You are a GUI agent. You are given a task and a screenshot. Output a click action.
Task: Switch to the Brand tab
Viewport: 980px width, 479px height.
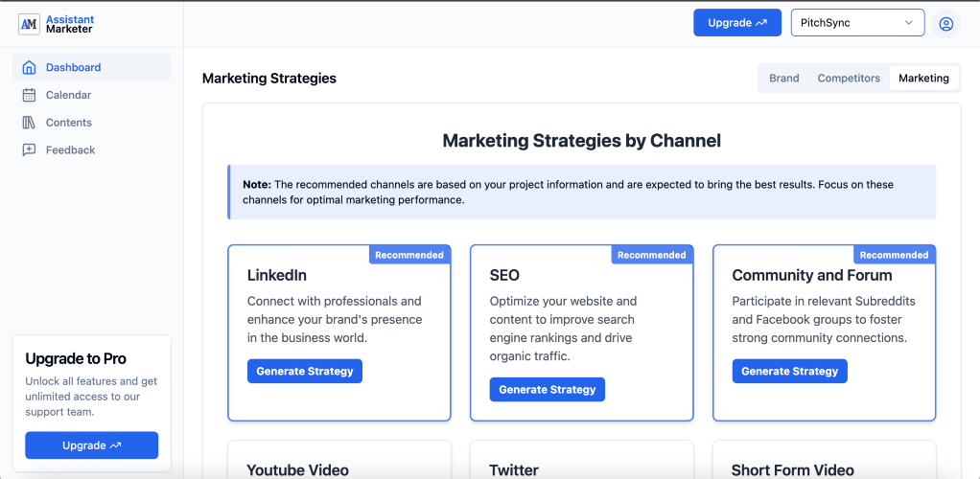[783, 78]
